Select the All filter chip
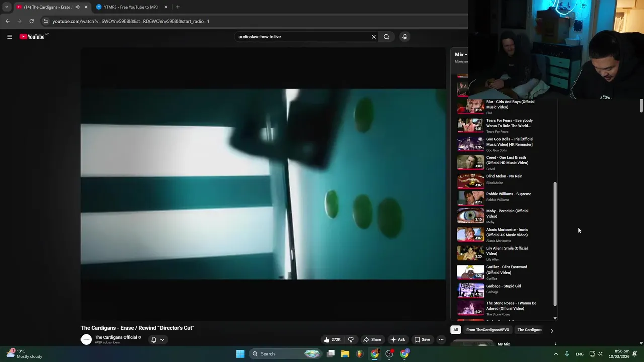The height and width of the screenshot is (362, 644). [455, 330]
